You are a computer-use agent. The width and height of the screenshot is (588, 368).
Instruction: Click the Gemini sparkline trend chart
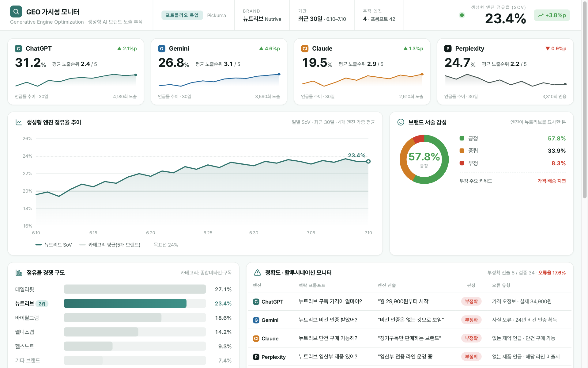(x=219, y=80)
